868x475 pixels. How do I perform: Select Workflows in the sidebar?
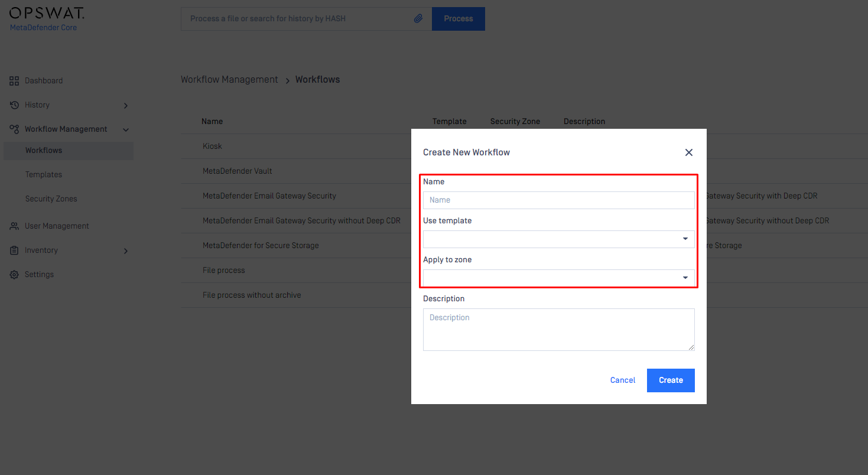point(69,151)
